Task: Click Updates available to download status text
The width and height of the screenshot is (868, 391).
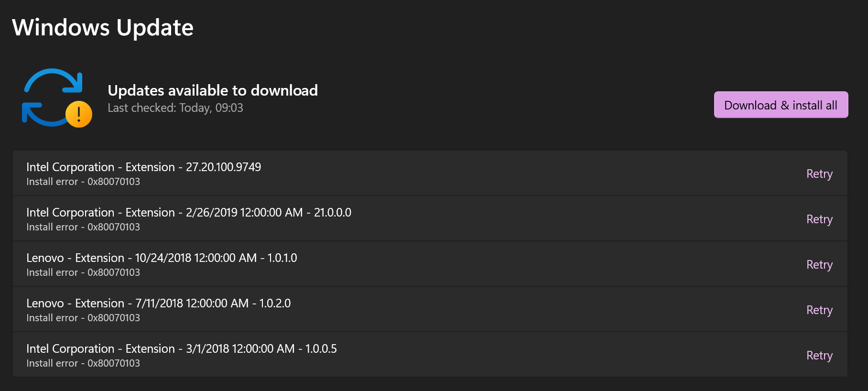Action: 213,90
